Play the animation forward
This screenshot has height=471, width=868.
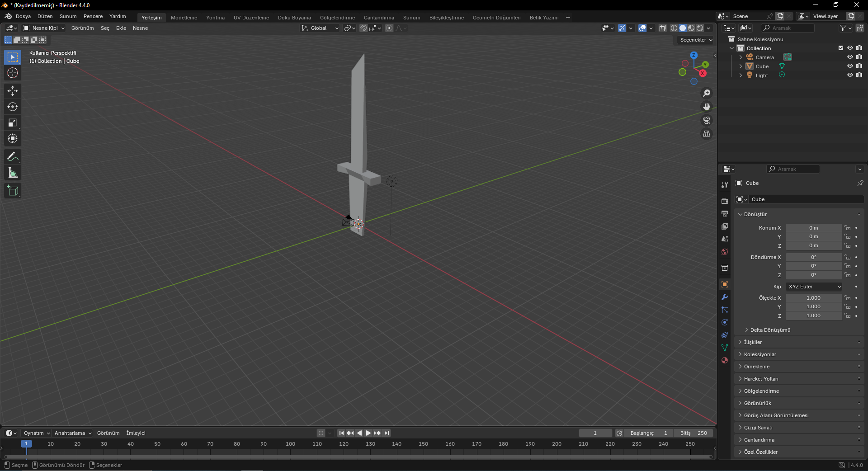click(368, 433)
